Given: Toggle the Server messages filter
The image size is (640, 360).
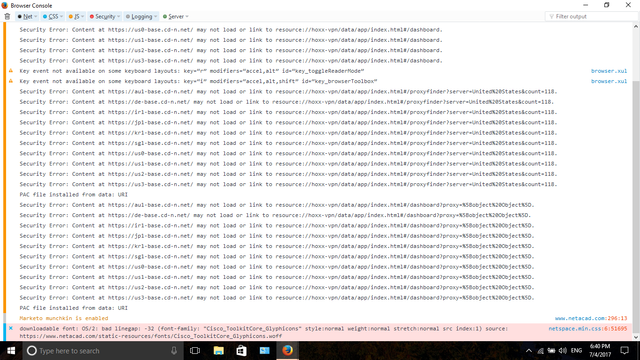Looking at the screenshot, I should click(173, 16).
